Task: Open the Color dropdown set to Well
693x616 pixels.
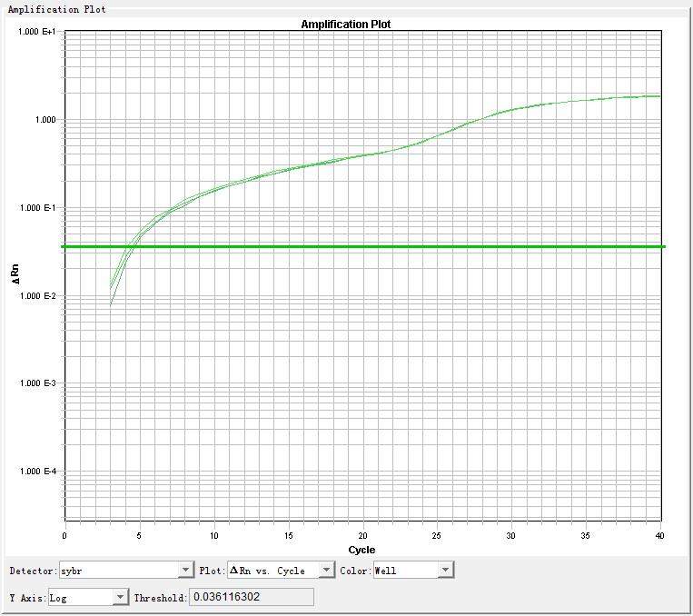Action: (413, 570)
